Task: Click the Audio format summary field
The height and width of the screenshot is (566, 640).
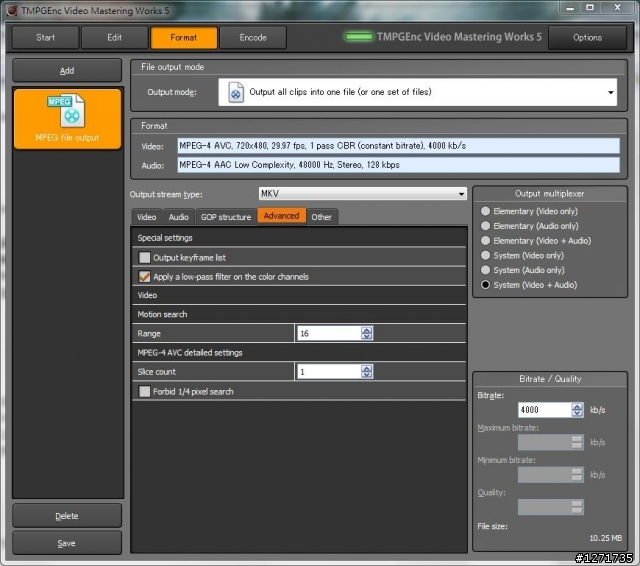Action: [398, 165]
